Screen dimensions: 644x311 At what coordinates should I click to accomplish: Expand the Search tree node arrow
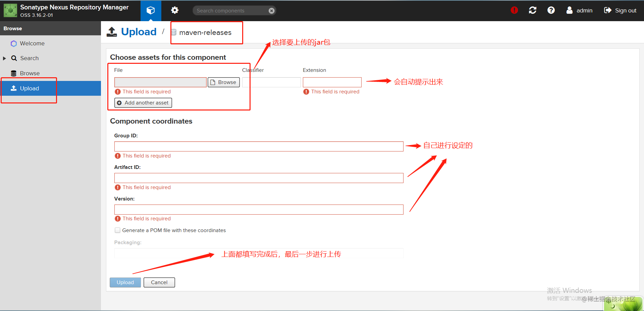tap(4, 58)
